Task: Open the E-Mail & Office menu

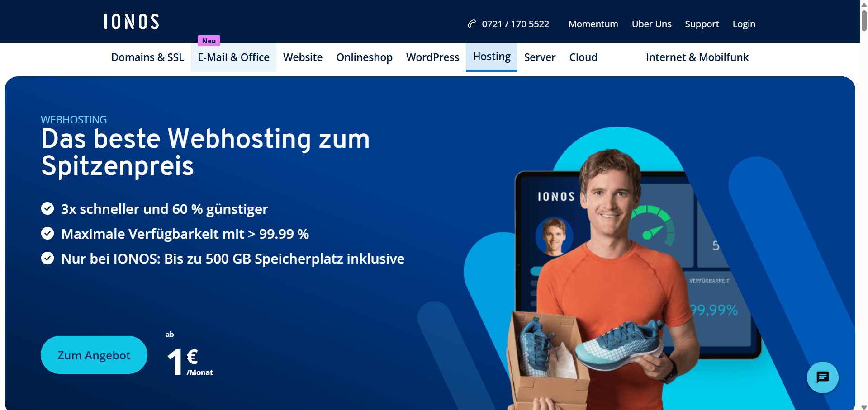Action: tap(233, 57)
